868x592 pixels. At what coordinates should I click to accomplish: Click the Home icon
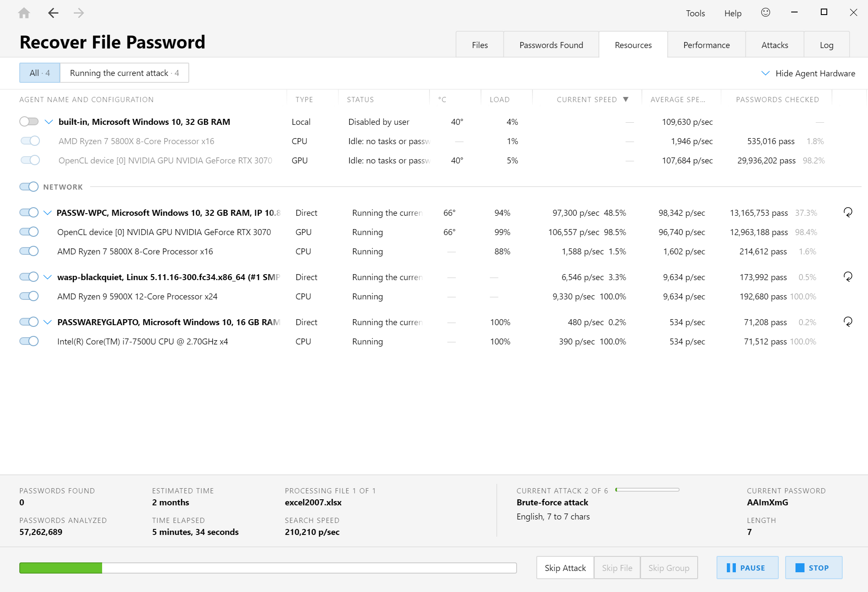pos(24,13)
